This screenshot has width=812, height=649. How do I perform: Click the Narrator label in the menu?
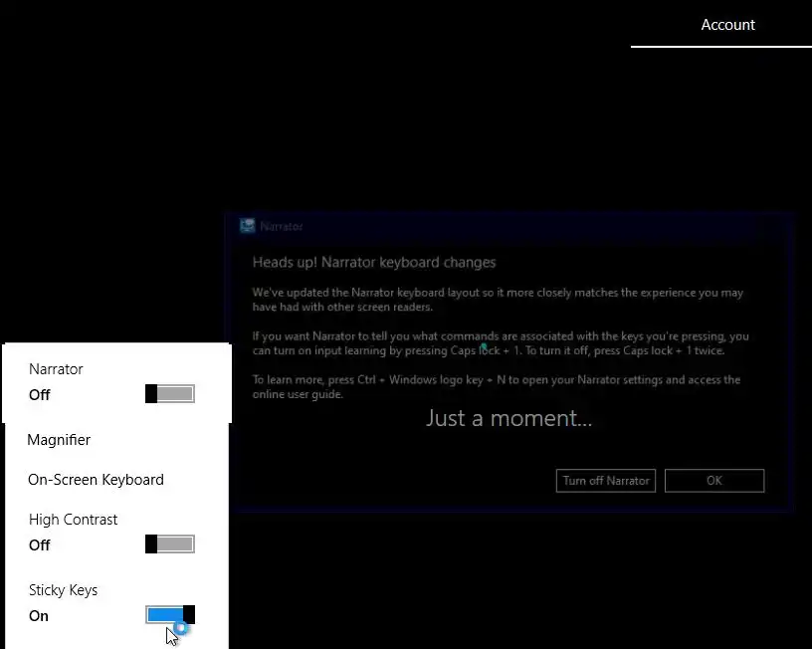(56, 369)
